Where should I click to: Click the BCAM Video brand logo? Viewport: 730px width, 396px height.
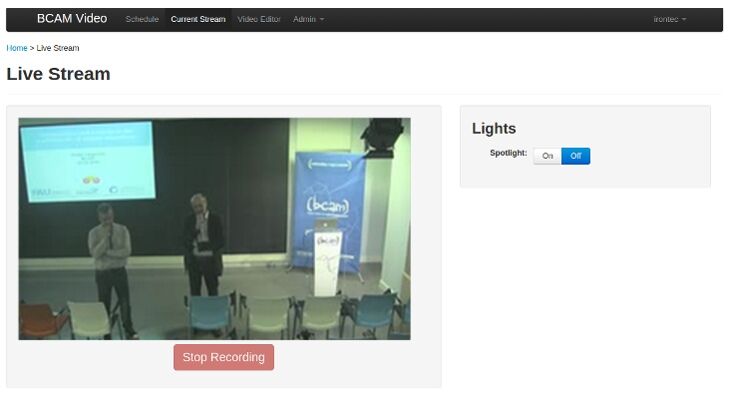(72, 19)
